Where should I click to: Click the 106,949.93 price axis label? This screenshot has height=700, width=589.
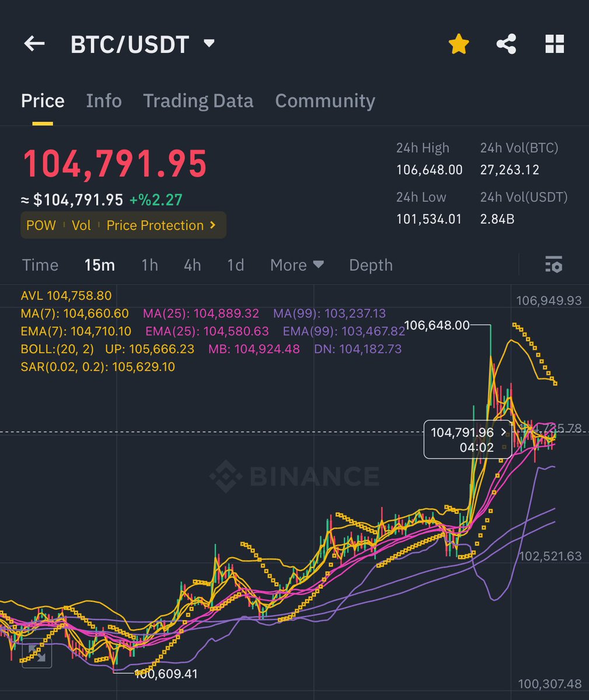[549, 300]
